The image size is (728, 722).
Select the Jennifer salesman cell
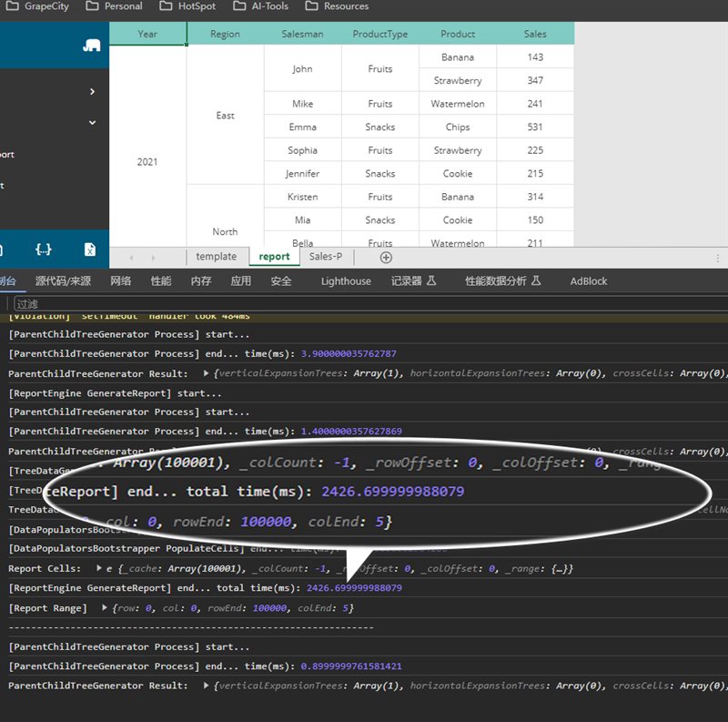(303, 173)
